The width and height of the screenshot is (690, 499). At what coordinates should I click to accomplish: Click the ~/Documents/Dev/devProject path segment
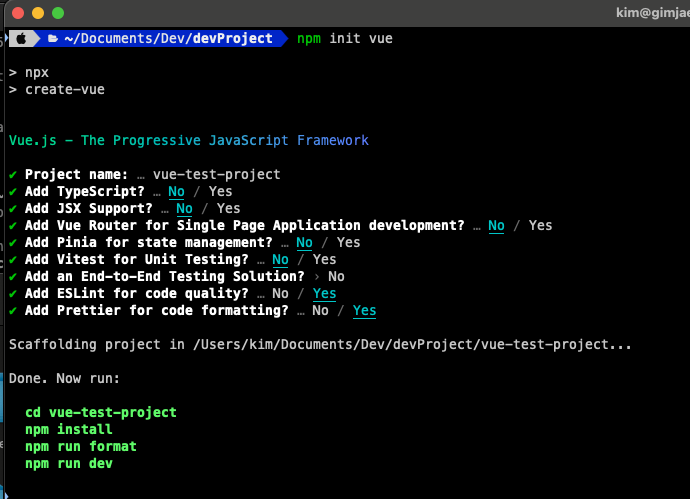[169, 39]
